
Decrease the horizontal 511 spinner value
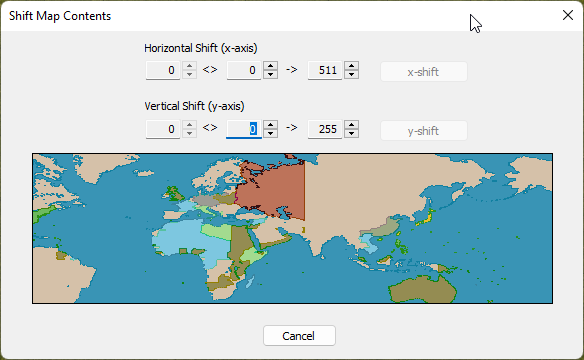point(352,74)
